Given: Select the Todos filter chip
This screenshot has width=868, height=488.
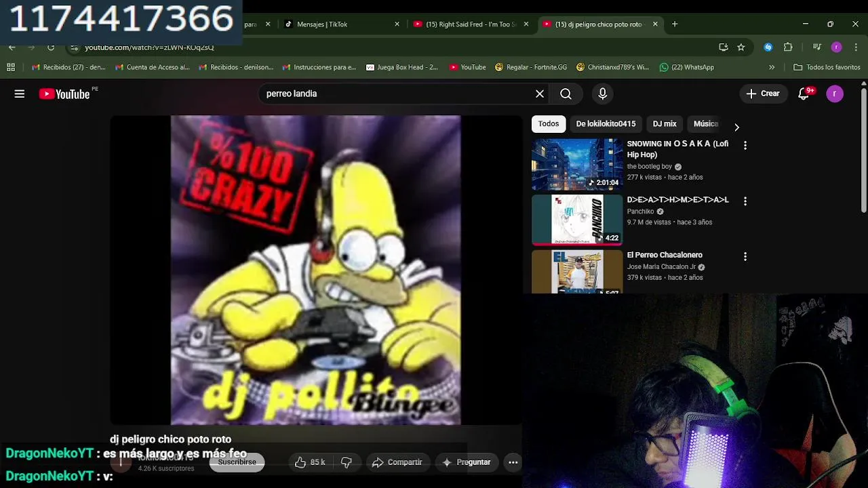Looking at the screenshot, I should pos(549,124).
